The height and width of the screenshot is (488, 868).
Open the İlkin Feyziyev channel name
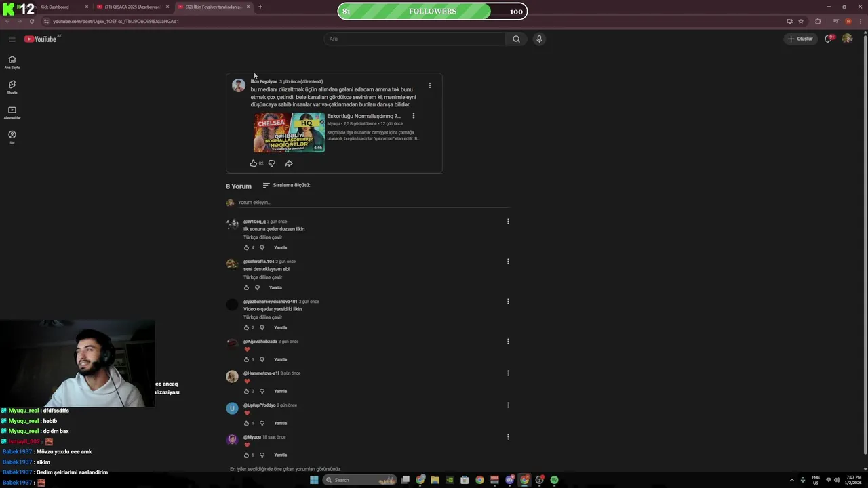[264, 81]
